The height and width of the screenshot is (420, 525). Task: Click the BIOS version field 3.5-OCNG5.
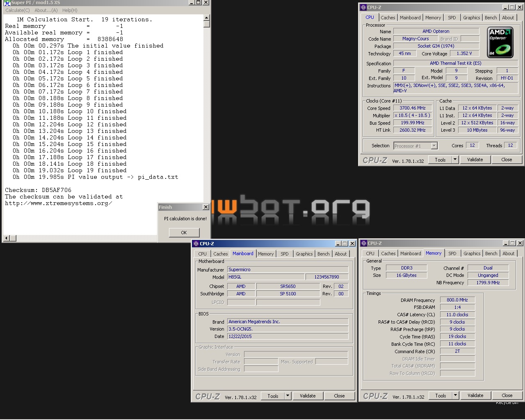tap(288, 329)
